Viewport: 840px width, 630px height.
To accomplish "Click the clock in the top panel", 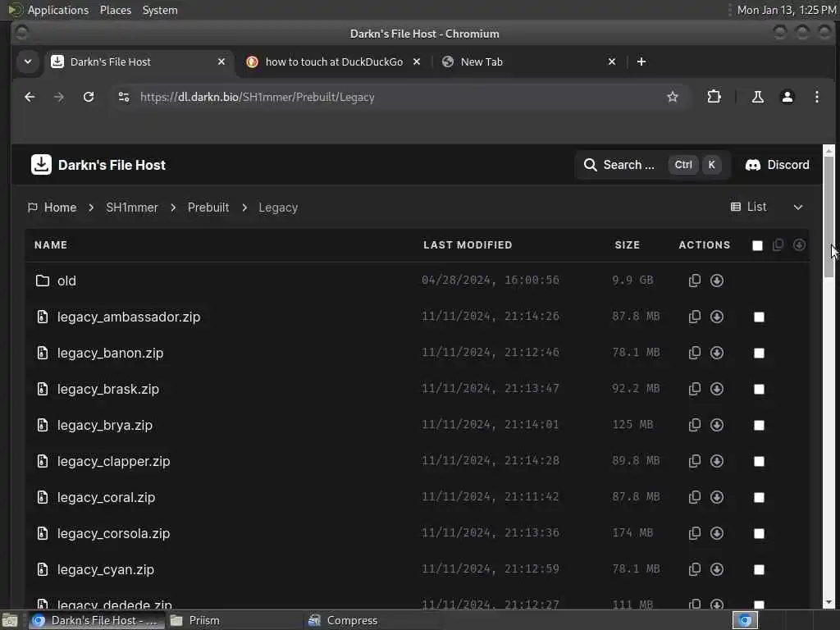I will (x=786, y=10).
